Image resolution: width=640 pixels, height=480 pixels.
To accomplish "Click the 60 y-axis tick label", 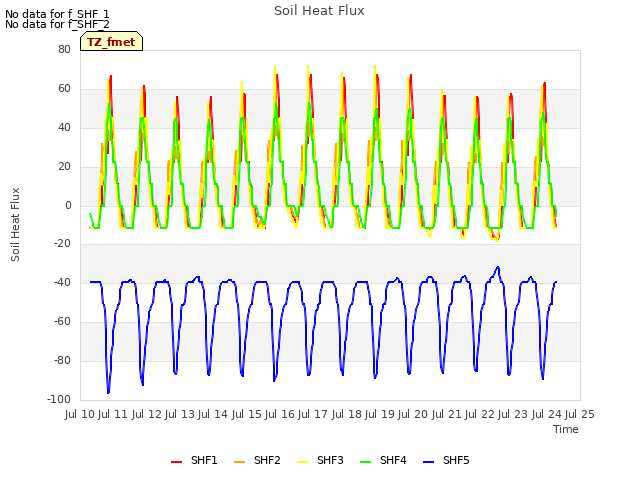I will pos(64,89).
